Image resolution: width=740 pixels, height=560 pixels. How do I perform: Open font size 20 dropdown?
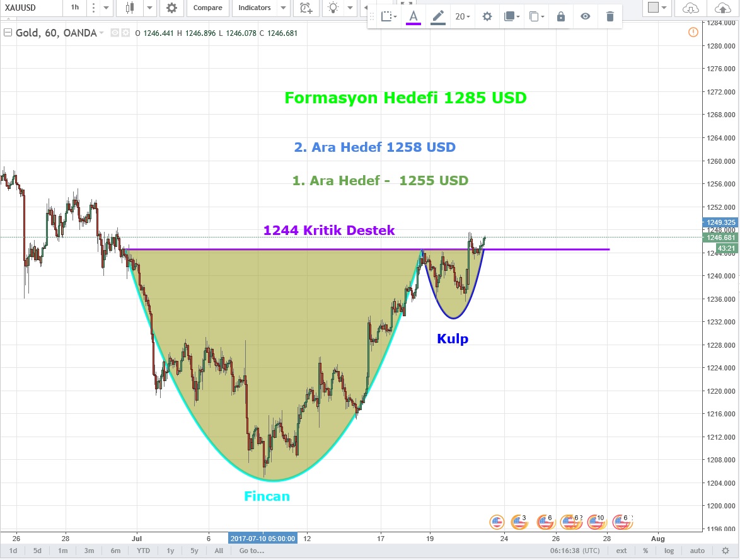pyautogui.click(x=463, y=16)
